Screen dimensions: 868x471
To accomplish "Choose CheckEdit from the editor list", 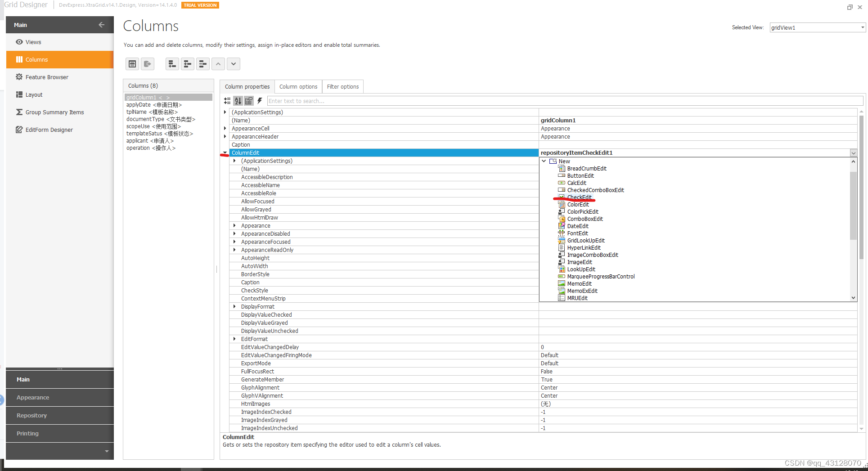I will click(x=580, y=197).
